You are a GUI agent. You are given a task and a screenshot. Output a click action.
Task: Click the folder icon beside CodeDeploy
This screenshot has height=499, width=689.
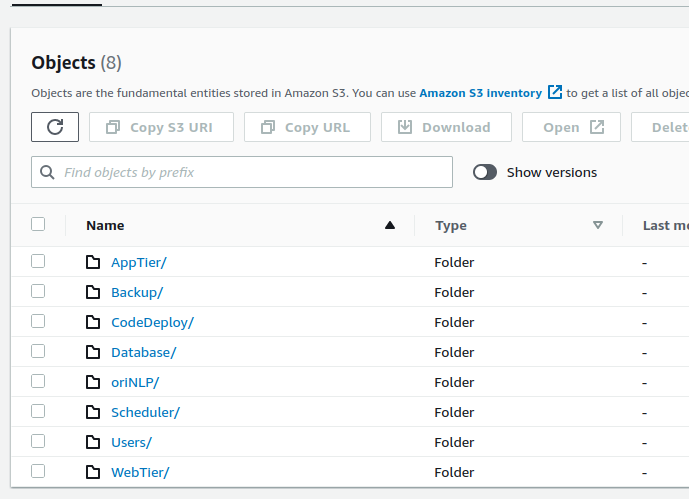pyautogui.click(x=93, y=322)
